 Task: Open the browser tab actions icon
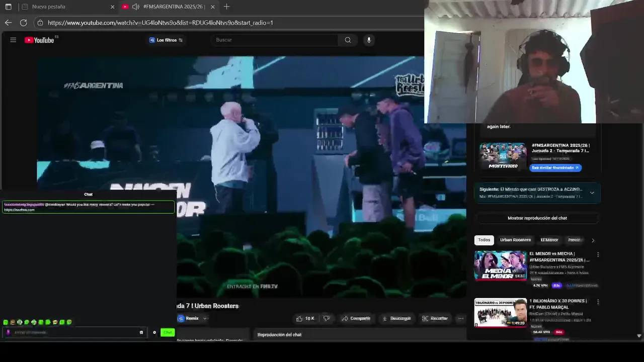click(8, 7)
